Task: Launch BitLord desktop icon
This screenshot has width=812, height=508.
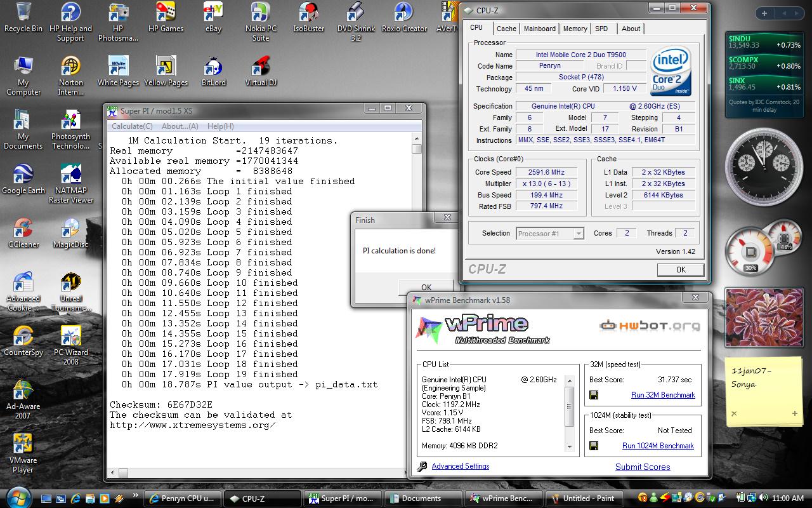Action: [213, 71]
